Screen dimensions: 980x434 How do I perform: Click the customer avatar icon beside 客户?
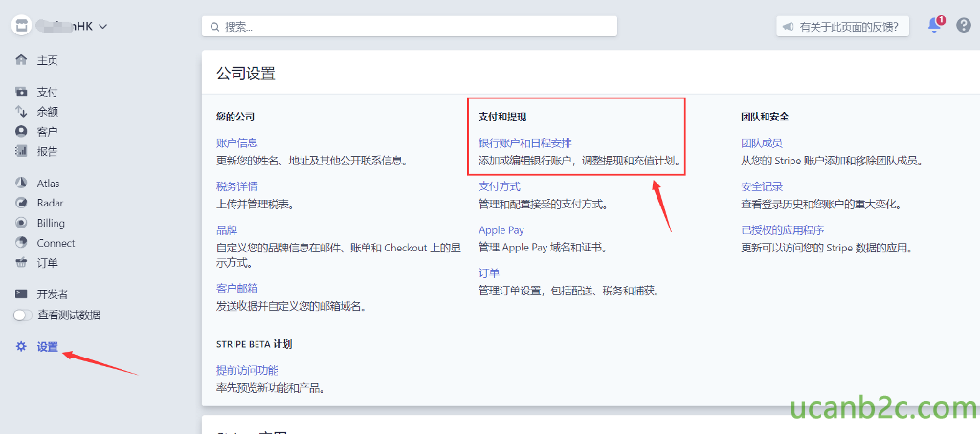(x=21, y=131)
